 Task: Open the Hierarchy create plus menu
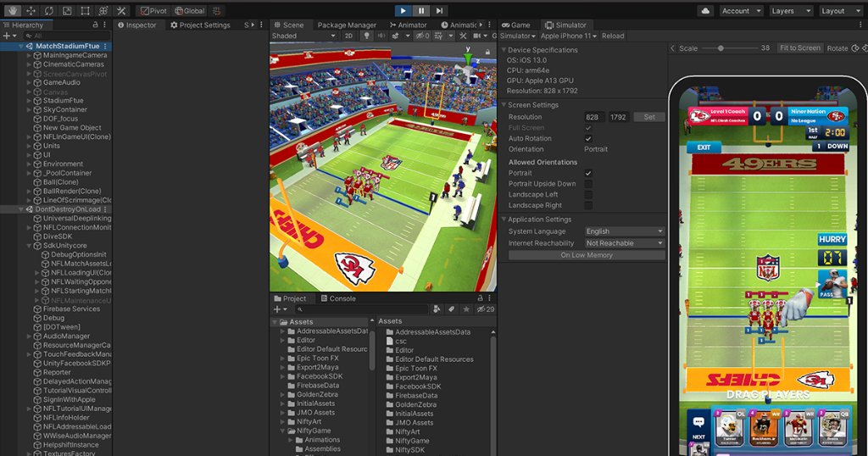click(9, 36)
